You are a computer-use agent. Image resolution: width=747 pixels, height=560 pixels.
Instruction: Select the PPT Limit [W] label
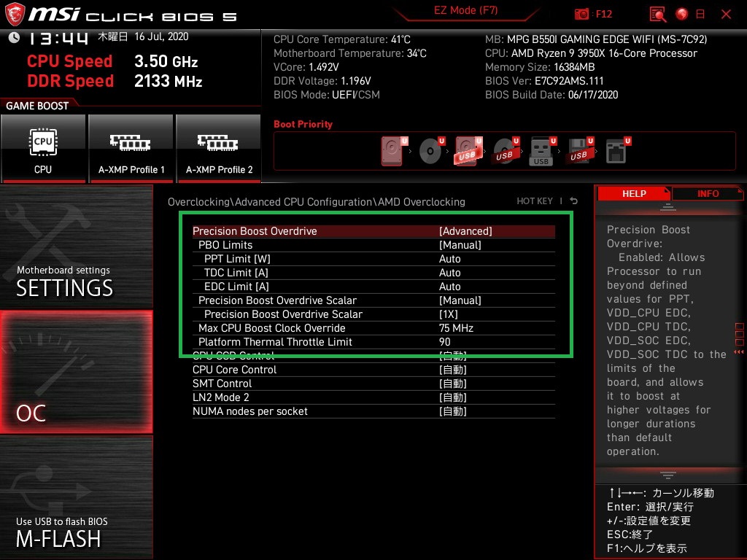coord(237,259)
